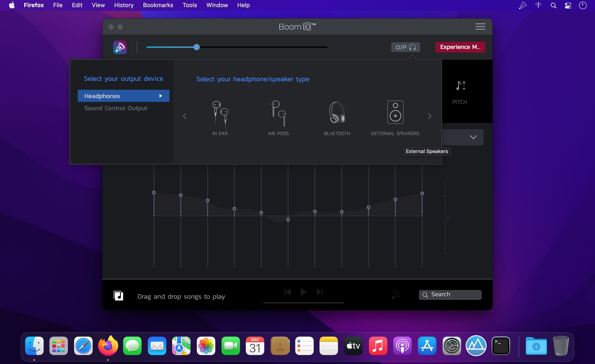Adjust the Boom volume slider knob
The height and width of the screenshot is (364, 595).
click(x=197, y=47)
